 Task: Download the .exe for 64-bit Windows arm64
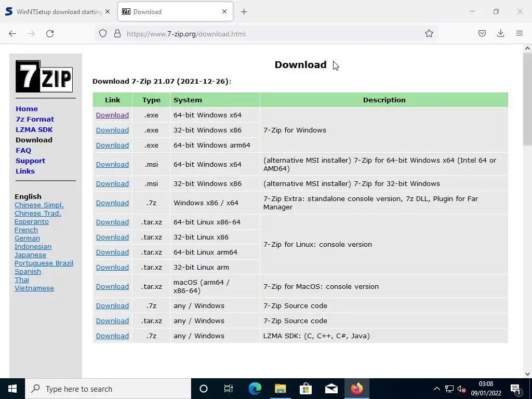pos(112,145)
